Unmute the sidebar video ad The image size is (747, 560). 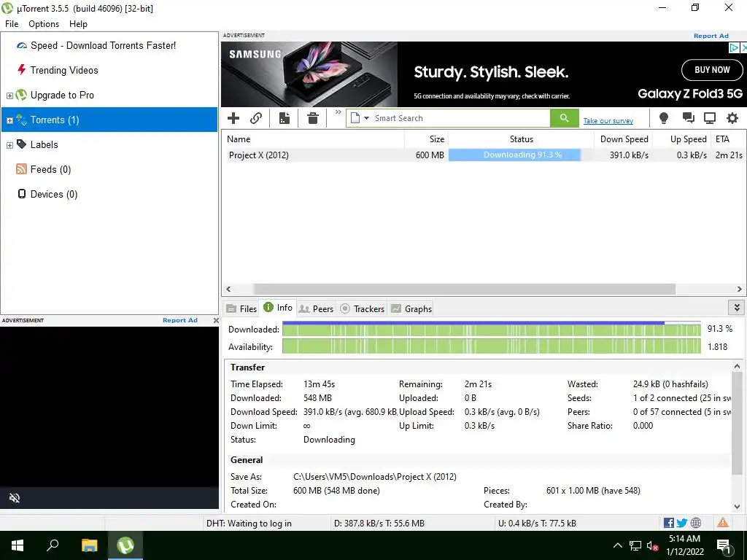coord(15,498)
